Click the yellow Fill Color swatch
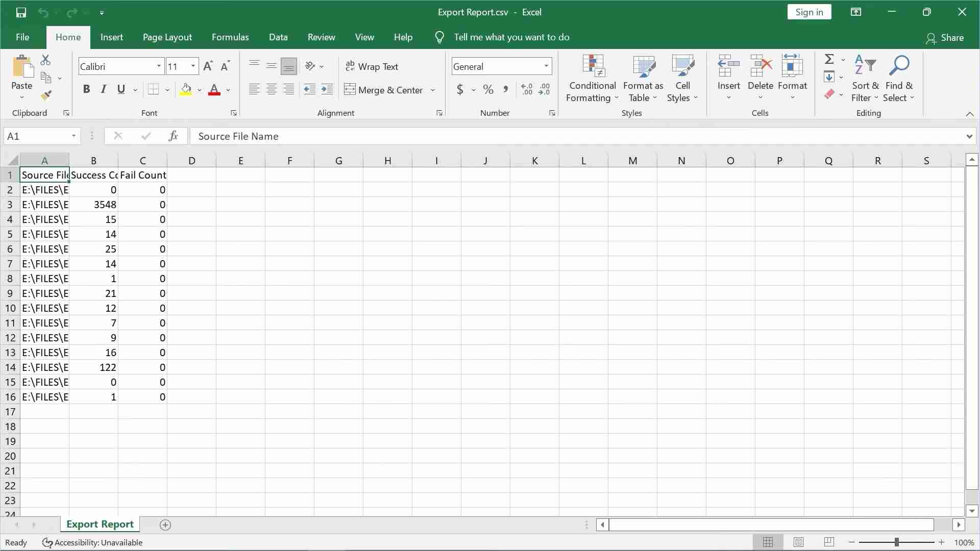The image size is (980, 551). tap(186, 90)
